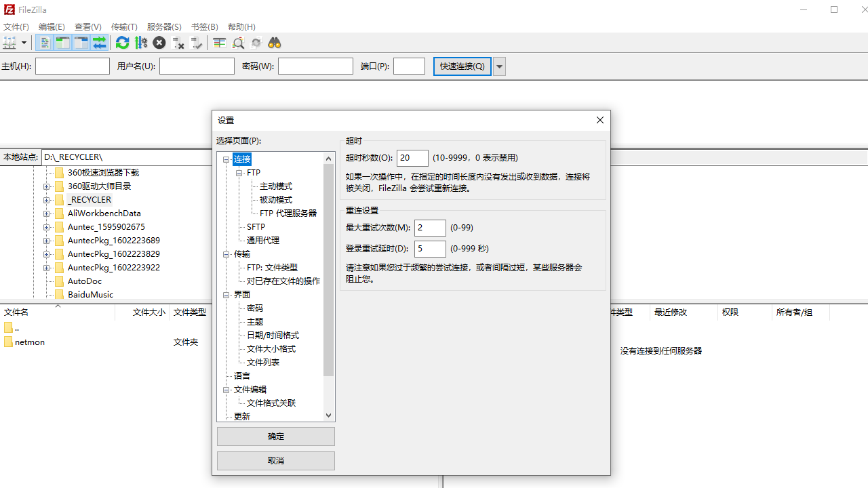This screenshot has width=868, height=488.
Task: Open the Site Manager
Action: coord(10,43)
